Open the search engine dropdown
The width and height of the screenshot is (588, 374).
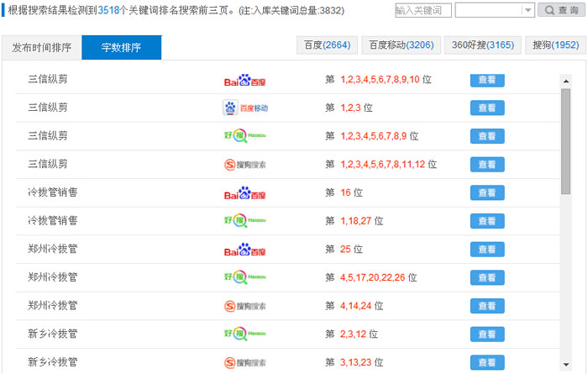(x=495, y=10)
